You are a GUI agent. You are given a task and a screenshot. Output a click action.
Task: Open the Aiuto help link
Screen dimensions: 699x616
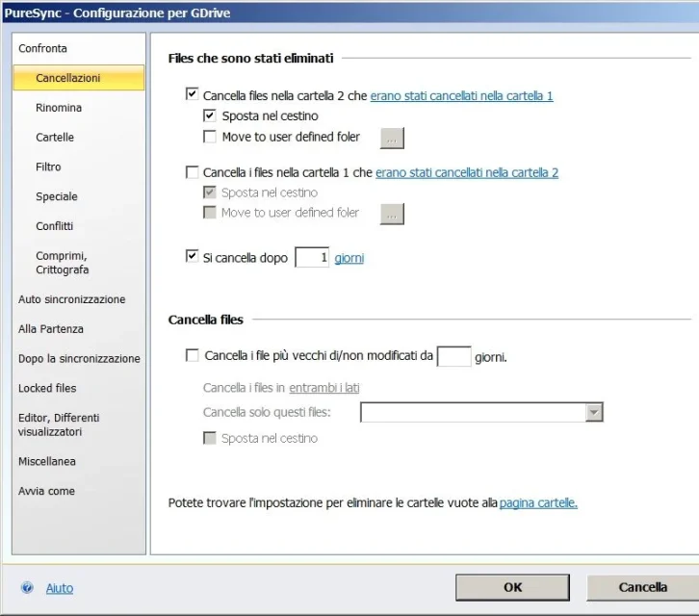tap(60, 588)
